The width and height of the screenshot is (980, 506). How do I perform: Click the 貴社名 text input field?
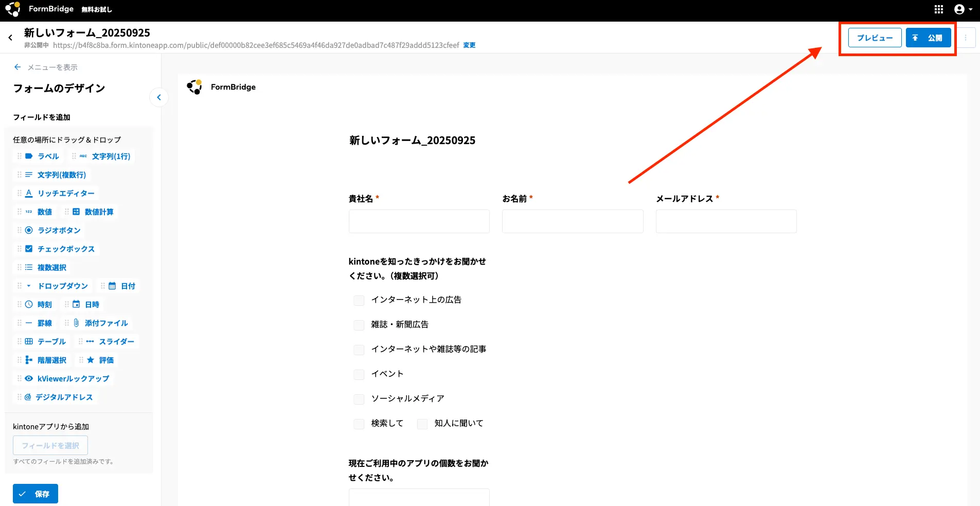point(419,221)
